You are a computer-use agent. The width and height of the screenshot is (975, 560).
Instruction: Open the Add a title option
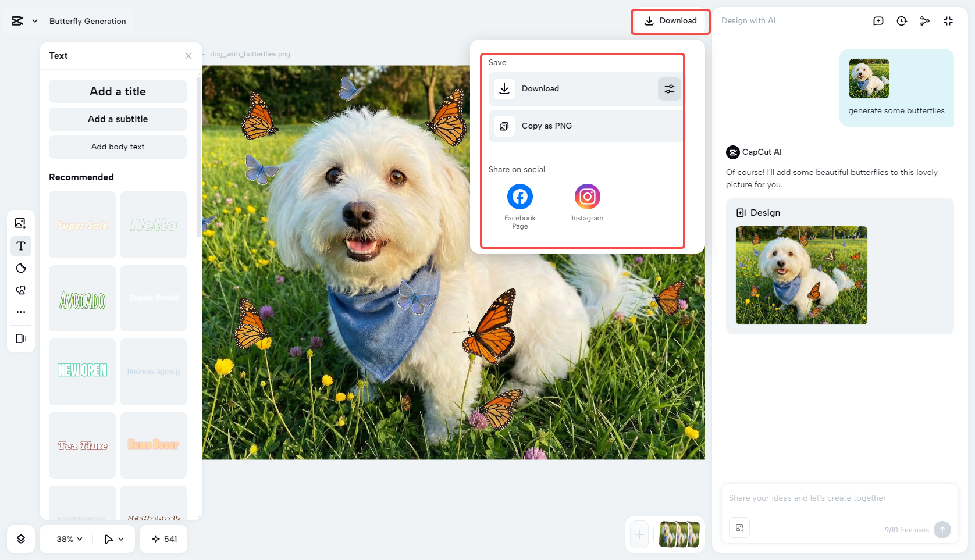click(118, 91)
